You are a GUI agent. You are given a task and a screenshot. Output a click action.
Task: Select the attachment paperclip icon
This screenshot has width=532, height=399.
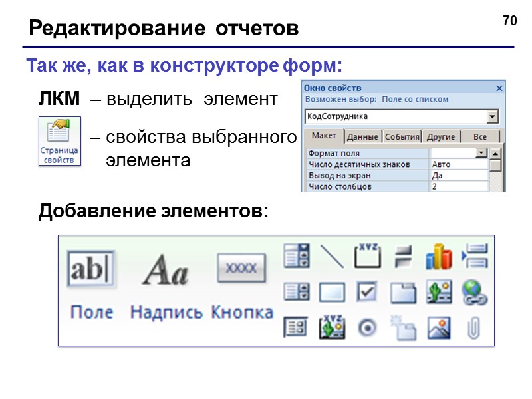tap(474, 328)
